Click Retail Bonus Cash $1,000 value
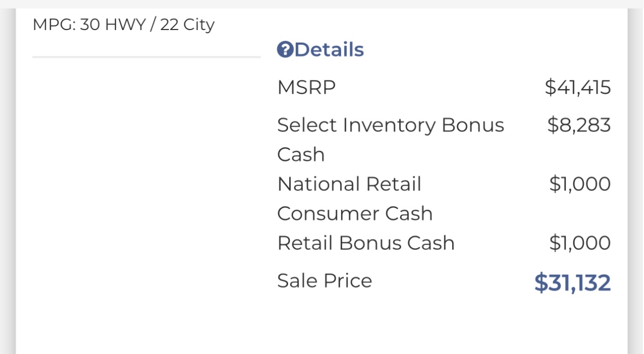This screenshot has height=354, width=644. 580,243
